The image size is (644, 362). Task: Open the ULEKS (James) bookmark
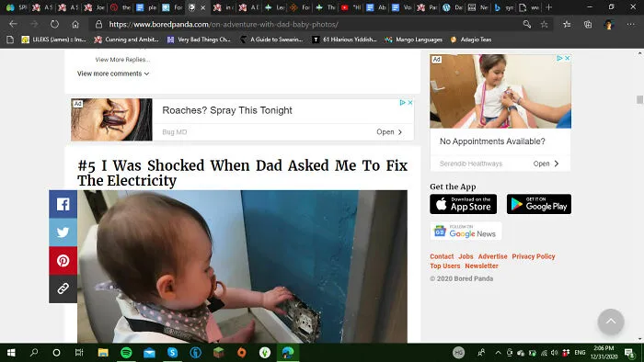pos(53,40)
